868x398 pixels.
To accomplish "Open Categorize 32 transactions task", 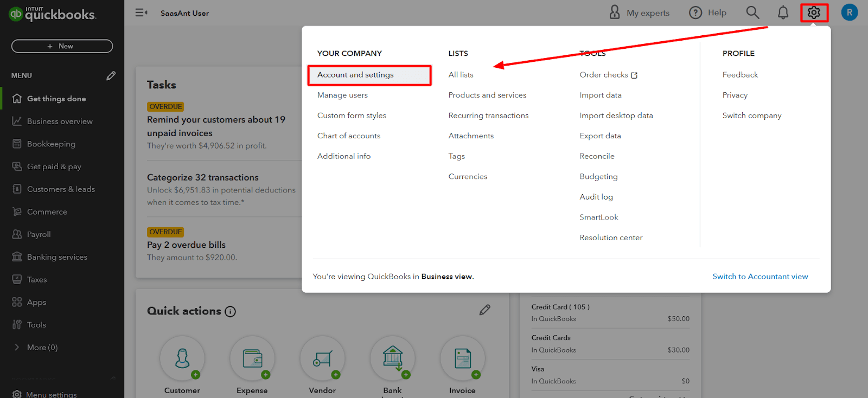I will tap(203, 177).
